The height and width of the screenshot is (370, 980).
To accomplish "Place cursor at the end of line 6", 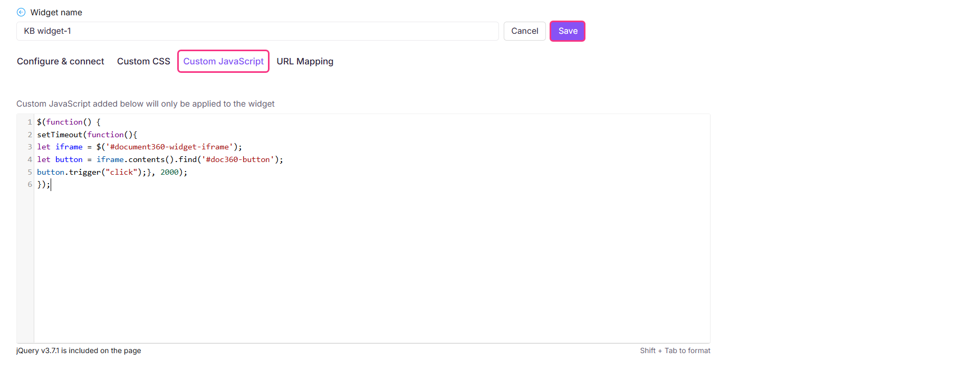I will tap(51, 185).
